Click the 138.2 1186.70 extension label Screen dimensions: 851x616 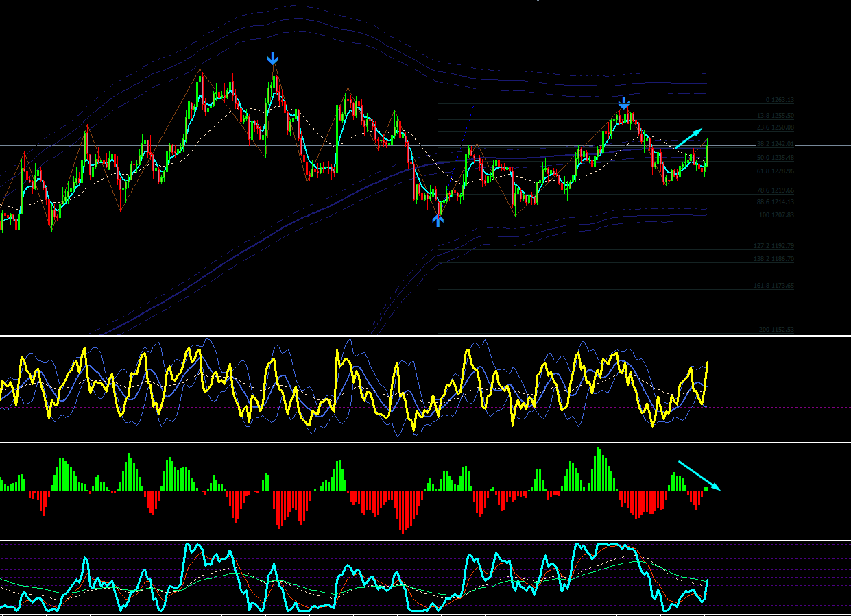point(774,259)
